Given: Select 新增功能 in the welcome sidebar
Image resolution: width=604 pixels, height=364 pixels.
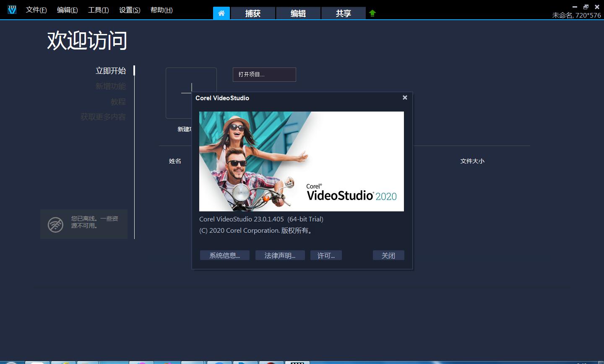Looking at the screenshot, I should [x=111, y=86].
